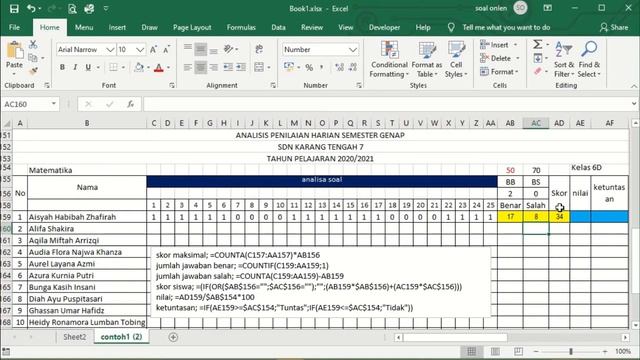Switch to the Insert ribbon tab
The image size is (640, 360).
tap(117, 27)
